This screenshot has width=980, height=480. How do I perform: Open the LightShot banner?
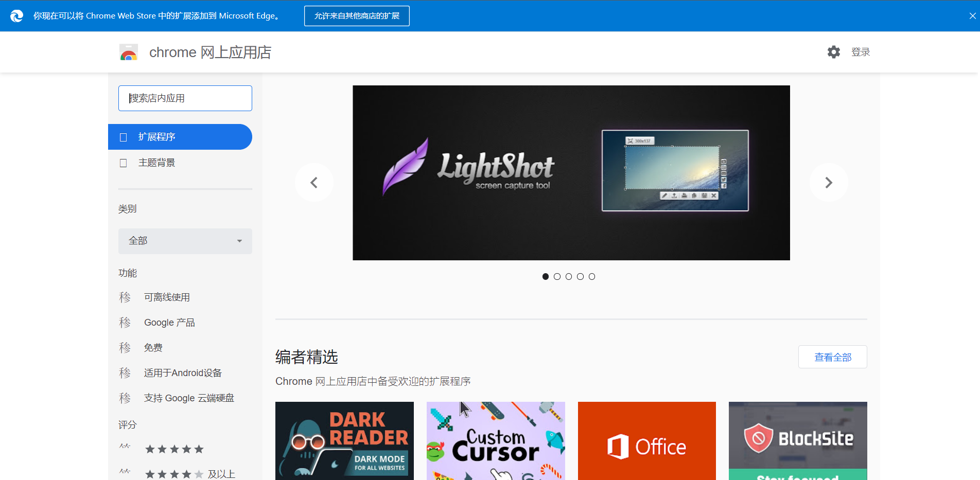click(x=571, y=173)
